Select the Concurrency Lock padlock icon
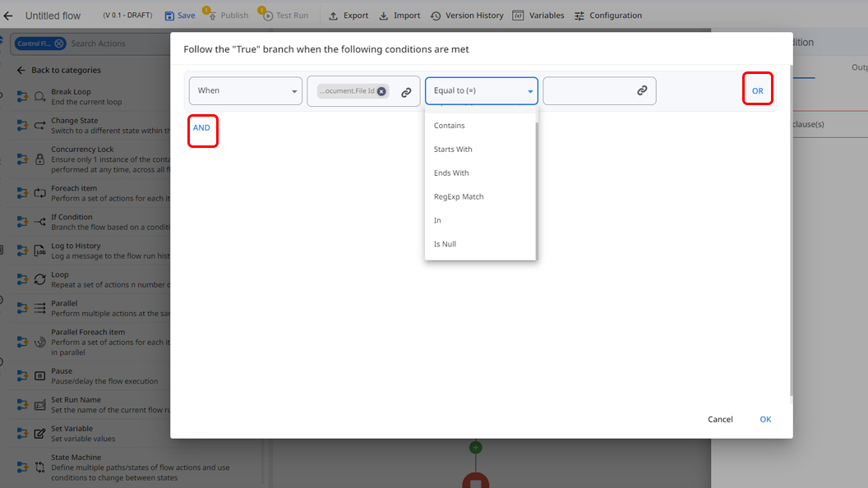 tap(39, 159)
